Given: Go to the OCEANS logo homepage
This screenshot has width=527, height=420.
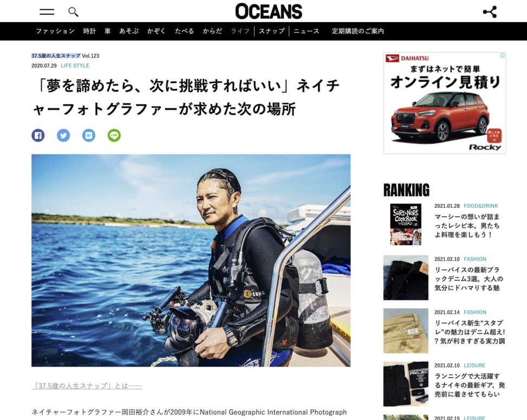Looking at the screenshot, I should (x=269, y=11).
